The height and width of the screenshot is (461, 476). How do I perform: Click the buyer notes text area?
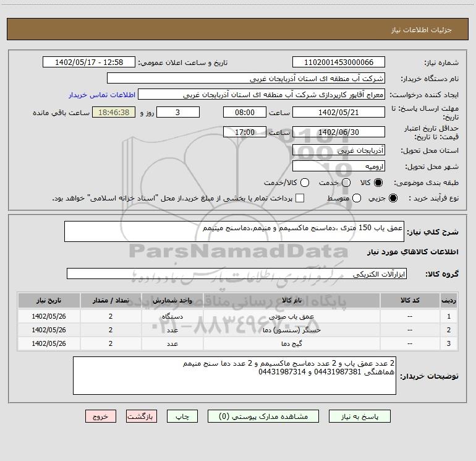click(234, 376)
